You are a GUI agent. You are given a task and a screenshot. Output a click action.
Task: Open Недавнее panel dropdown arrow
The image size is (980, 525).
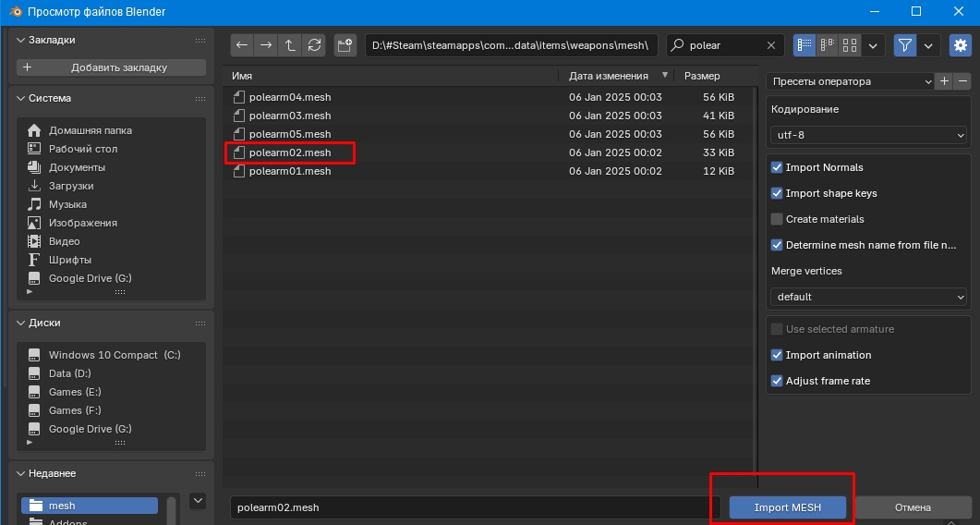click(198, 501)
